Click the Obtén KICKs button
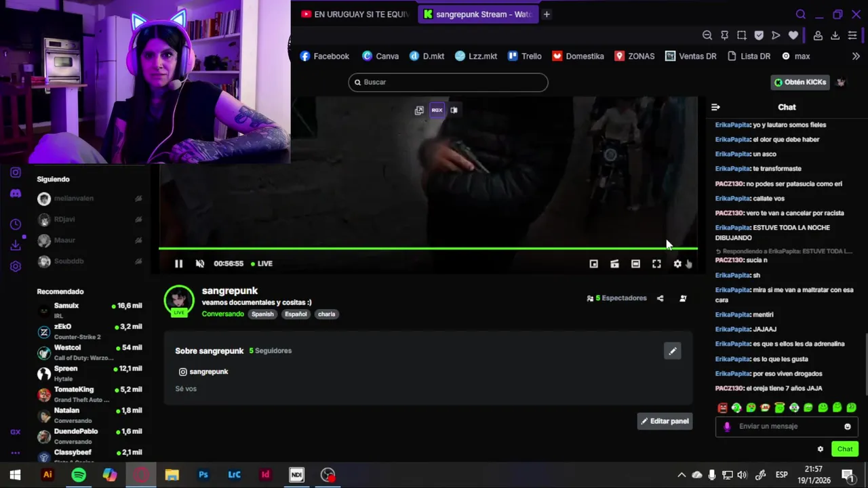Image resolution: width=868 pixels, height=488 pixels. (801, 82)
